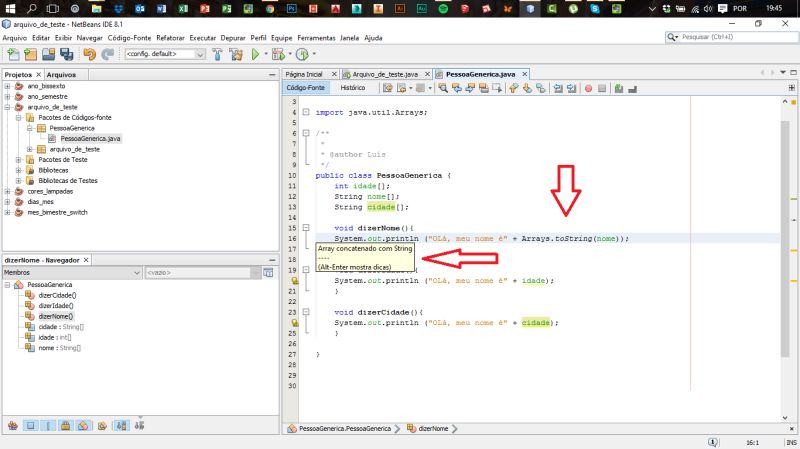
Task: Click dizerNome breadcrumb at editor bottom
Action: coord(433,429)
